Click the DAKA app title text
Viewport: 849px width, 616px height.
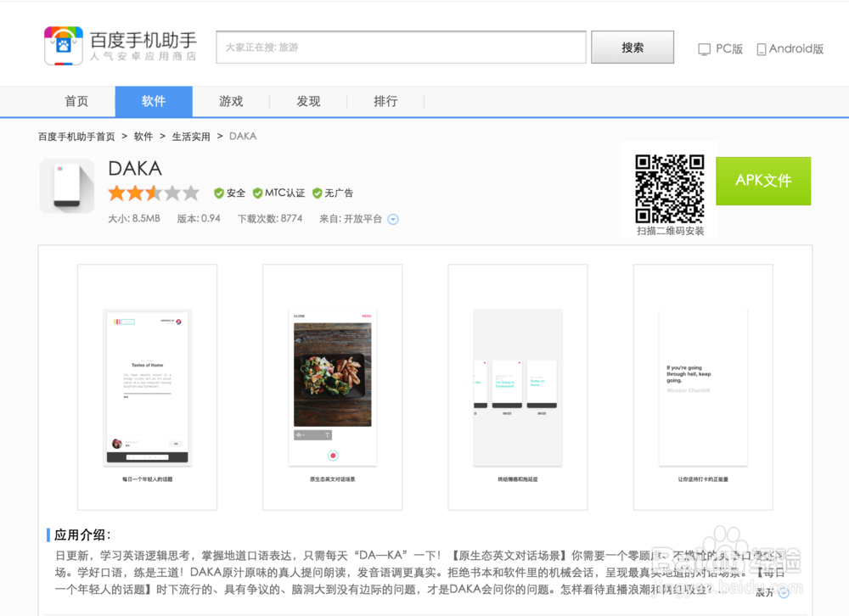(135, 168)
